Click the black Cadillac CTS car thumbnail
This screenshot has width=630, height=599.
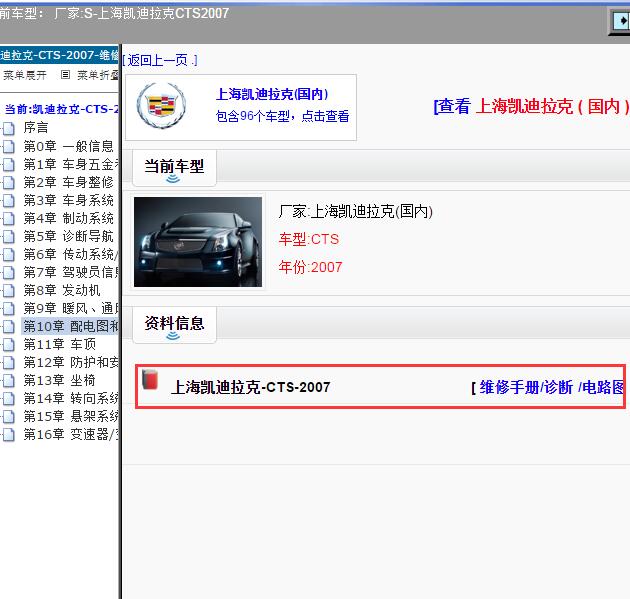[x=198, y=242]
